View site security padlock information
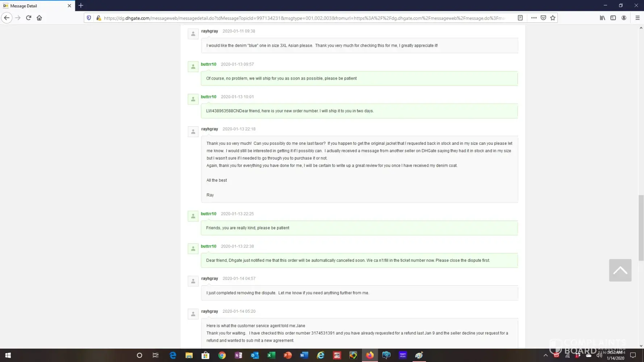Viewport: 644px width, 362px height. [98, 18]
